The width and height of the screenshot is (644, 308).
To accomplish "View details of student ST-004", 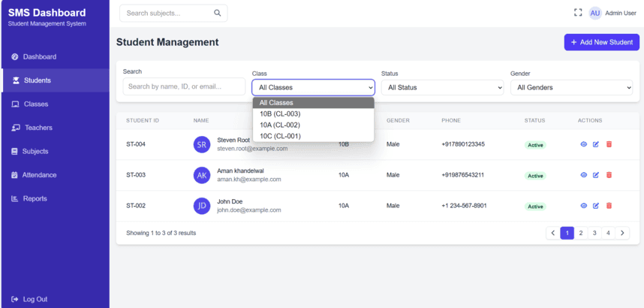I will tap(584, 144).
